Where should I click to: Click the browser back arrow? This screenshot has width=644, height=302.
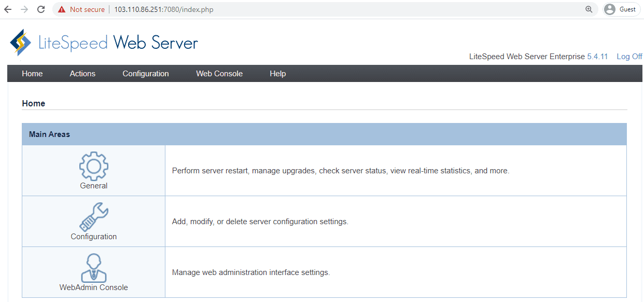coord(8,9)
